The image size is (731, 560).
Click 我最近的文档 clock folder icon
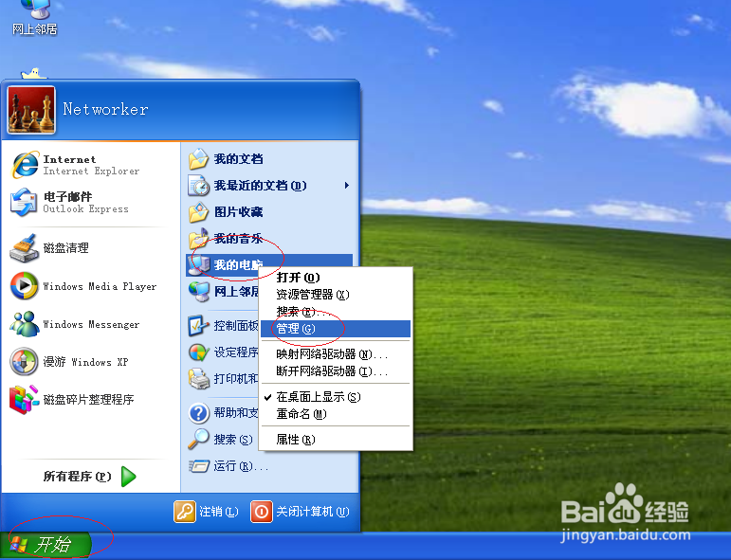pos(198,186)
